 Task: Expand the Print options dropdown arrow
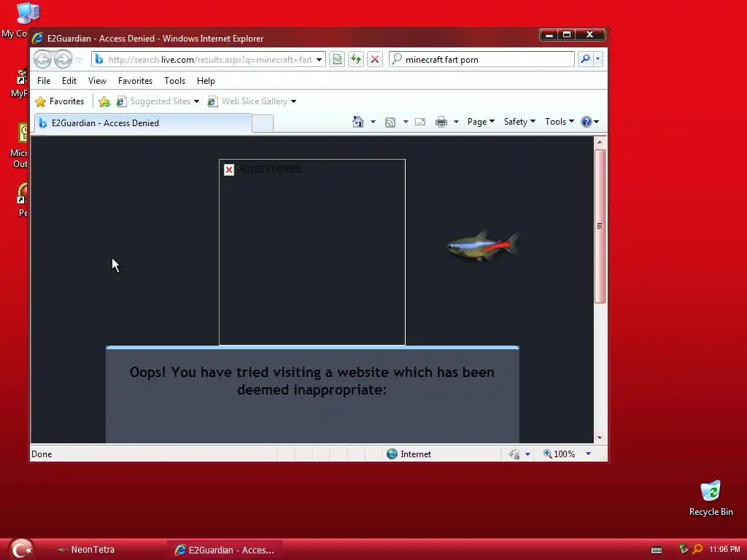click(456, 122)
